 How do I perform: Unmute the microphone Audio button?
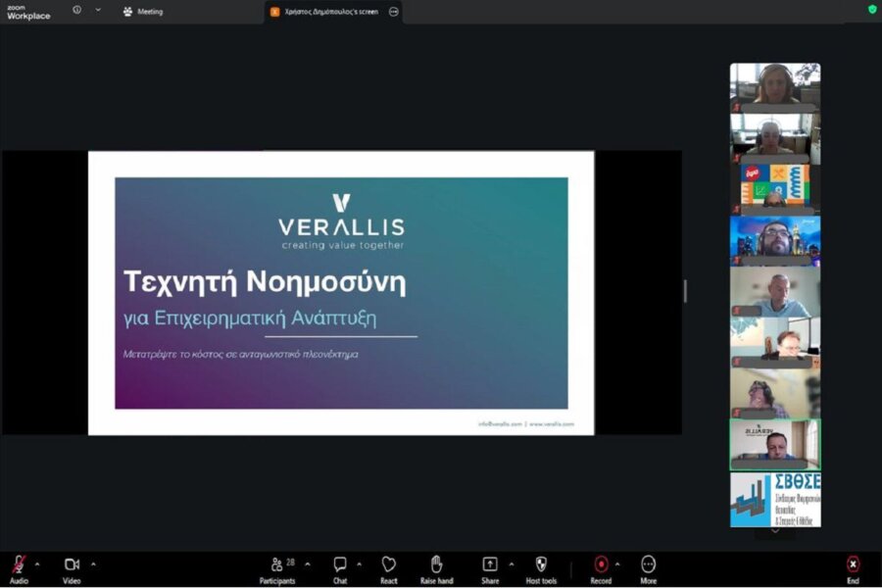(x=19, y=564)
